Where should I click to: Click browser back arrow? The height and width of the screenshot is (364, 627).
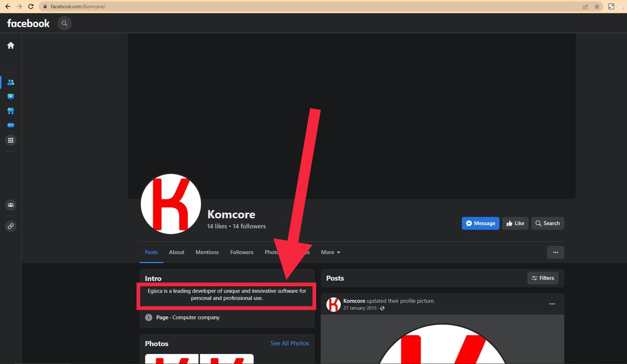(x=7, y=6)
